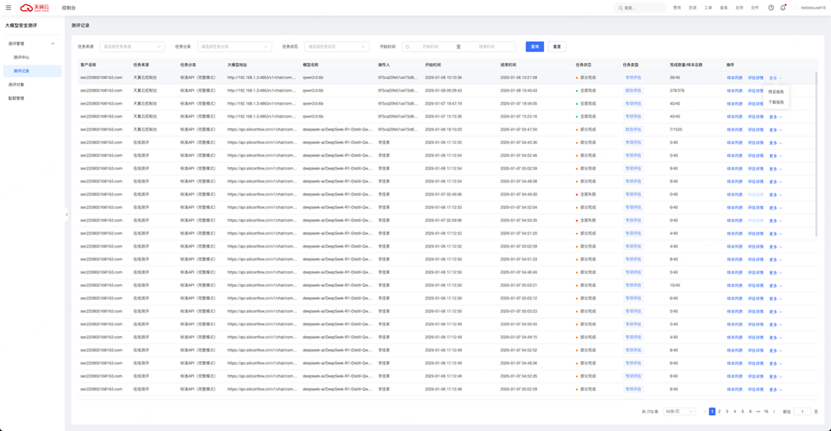Click the notification bell icon
Screen dimensions: 831x431
click(783, 7)
